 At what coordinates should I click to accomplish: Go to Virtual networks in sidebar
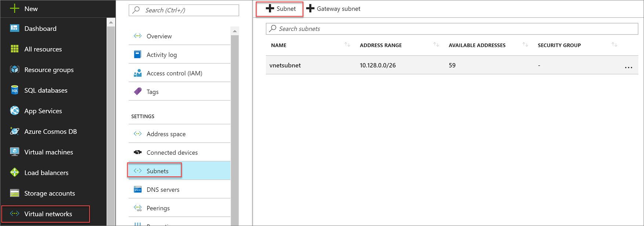click(x=48, y=214)
